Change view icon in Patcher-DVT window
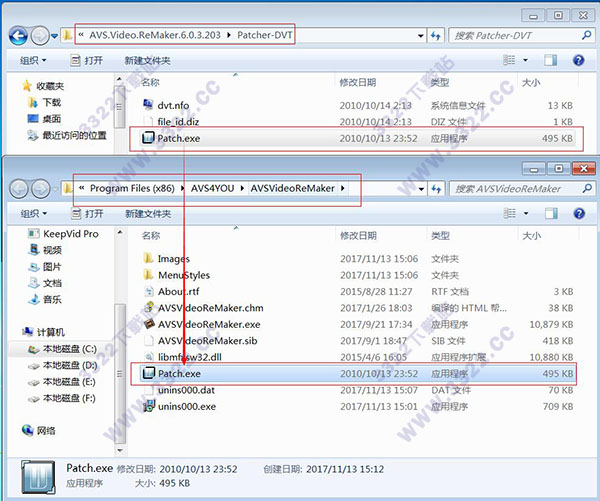The image size is (600, 501). tap(509, 60)
